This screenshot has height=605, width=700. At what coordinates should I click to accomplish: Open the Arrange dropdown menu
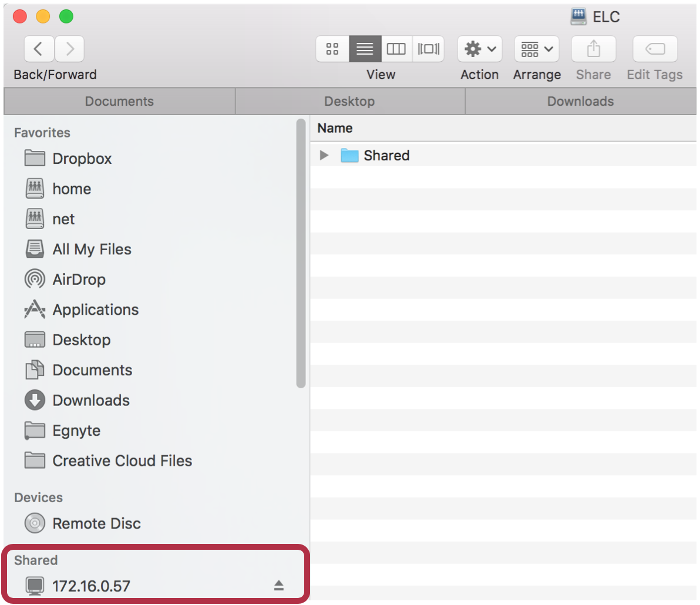[x=537, y=49]
